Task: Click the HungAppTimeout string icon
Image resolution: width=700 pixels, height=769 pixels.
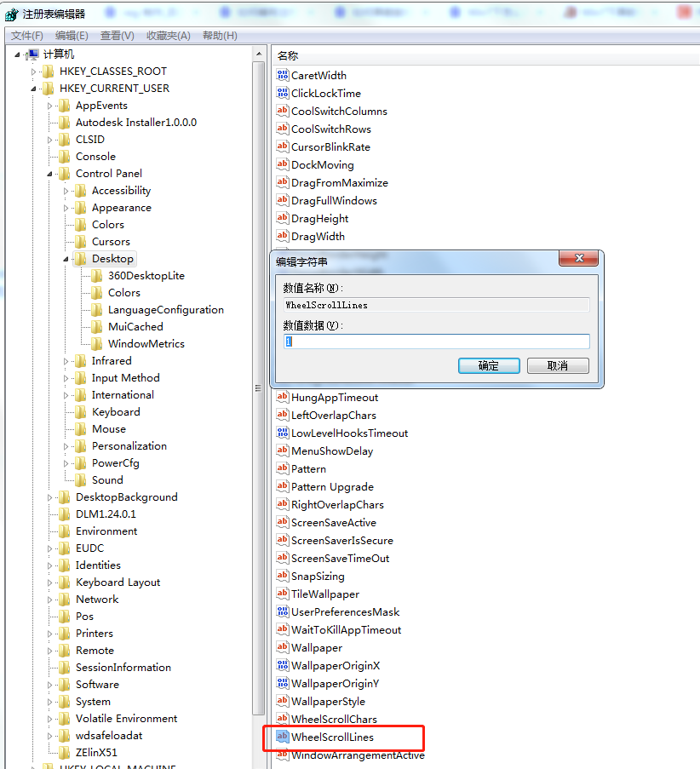Action: (282, 397)
